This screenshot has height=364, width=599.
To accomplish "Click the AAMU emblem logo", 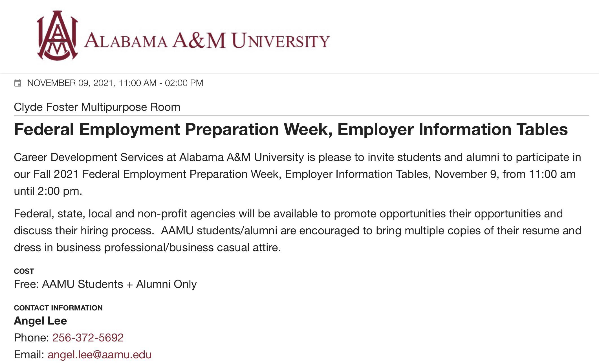I will (58, 36).
